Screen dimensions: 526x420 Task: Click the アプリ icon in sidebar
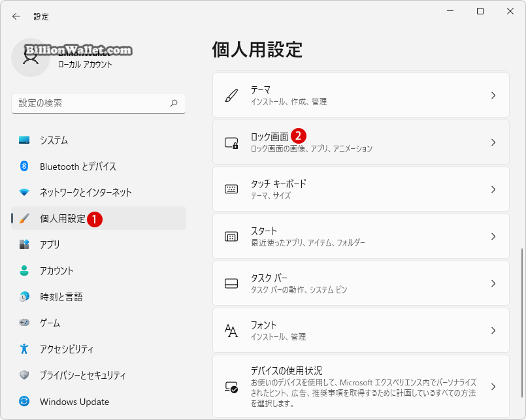coord(24,244)
